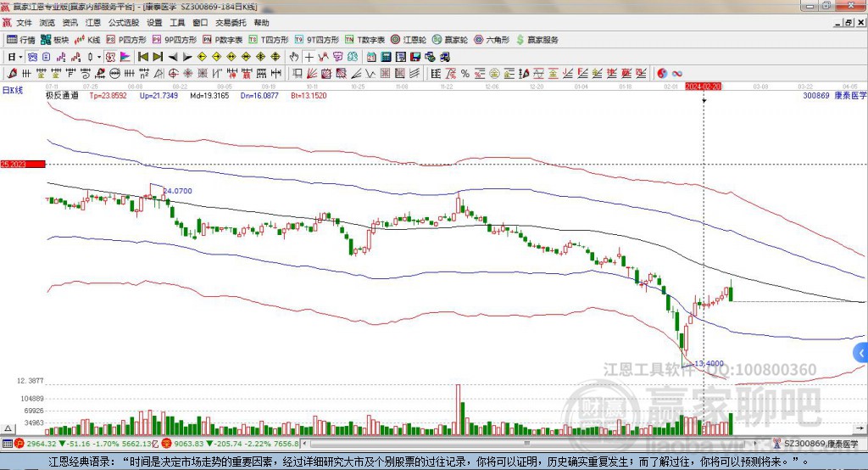Open the calendar date icon
The image size is (868, 470).
tap(371, 57)
